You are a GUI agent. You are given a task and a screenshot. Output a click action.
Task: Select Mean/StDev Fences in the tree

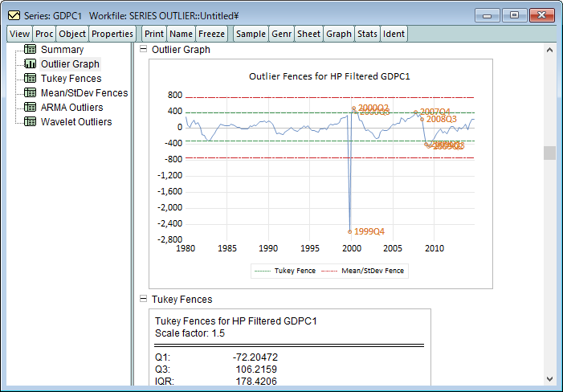point(84,93)
